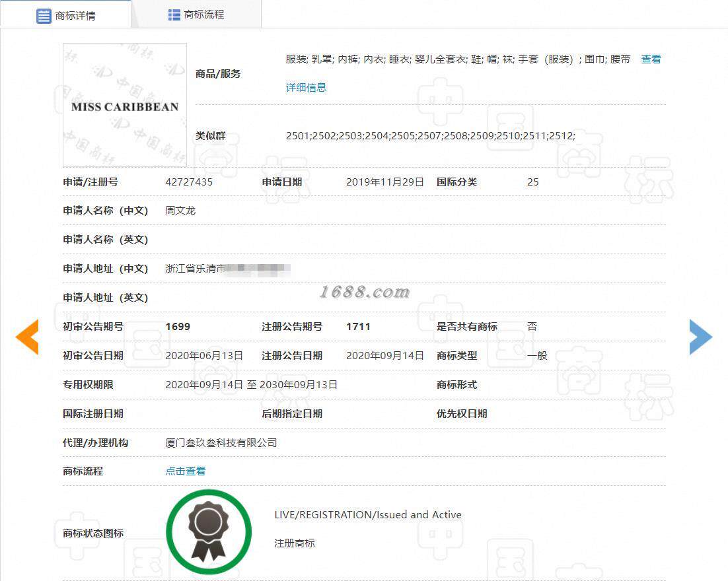728x581 pixels.
Task: Open the 商标详情 tab
Action: 66,15
